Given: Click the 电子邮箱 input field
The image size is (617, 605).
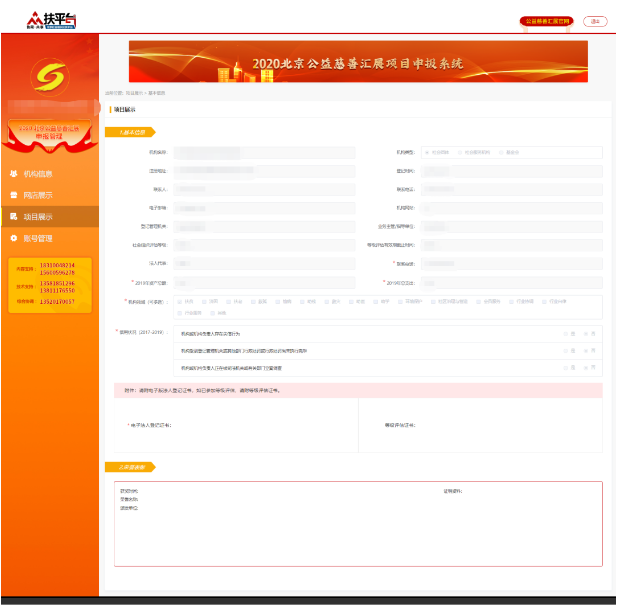Looking at the screenshot, I should (264, 208).
